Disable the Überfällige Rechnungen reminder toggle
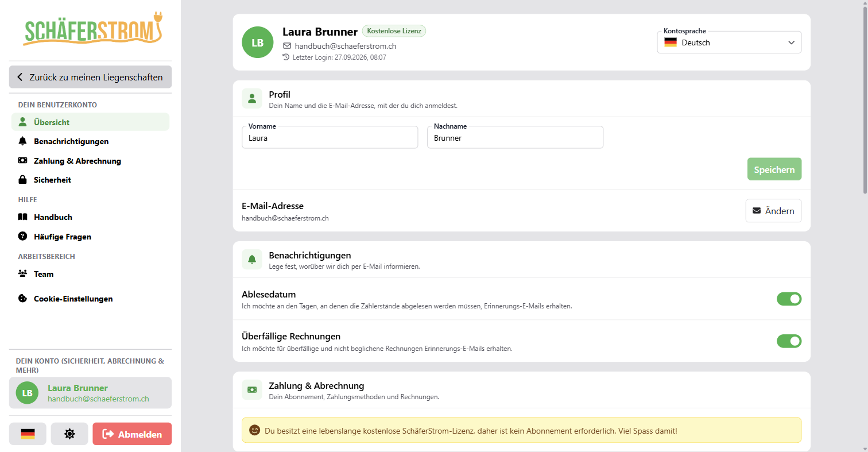Image resolution: width=868 pixels, height=452 pixels. point(789,341)
